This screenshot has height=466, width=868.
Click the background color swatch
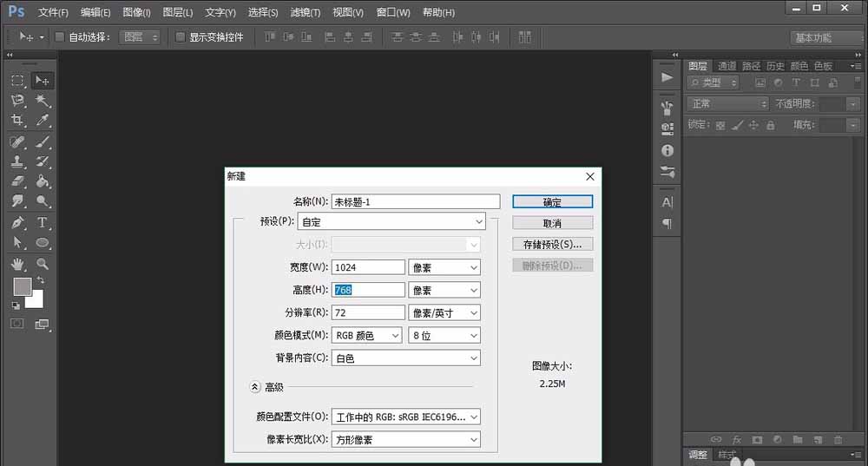pyautogui.click(x=36, y=300)
